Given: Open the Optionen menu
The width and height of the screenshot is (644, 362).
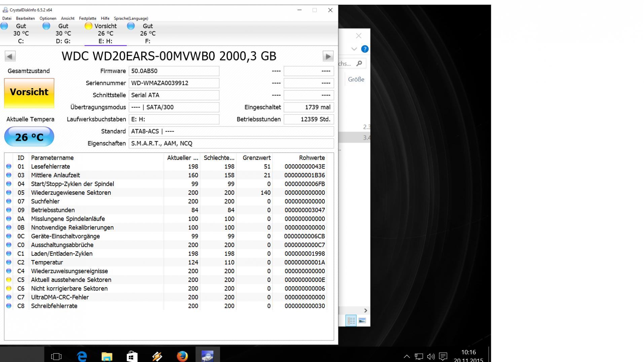Looking at the screenshot, I should point(48,19).
